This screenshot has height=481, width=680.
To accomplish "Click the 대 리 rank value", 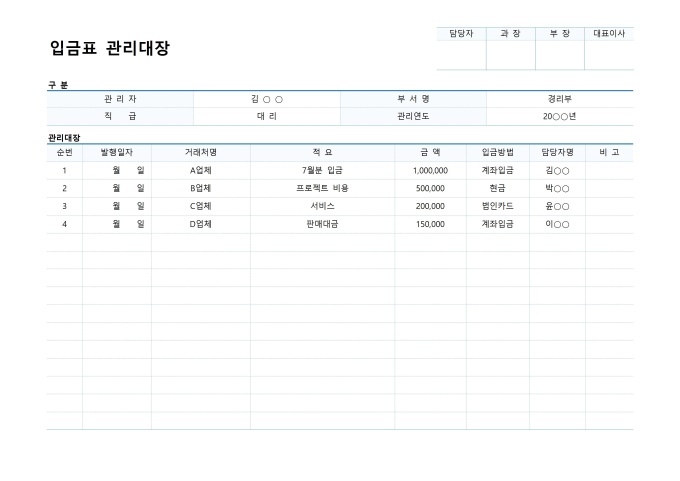I will pyautogui.click(x=267, y=116).
